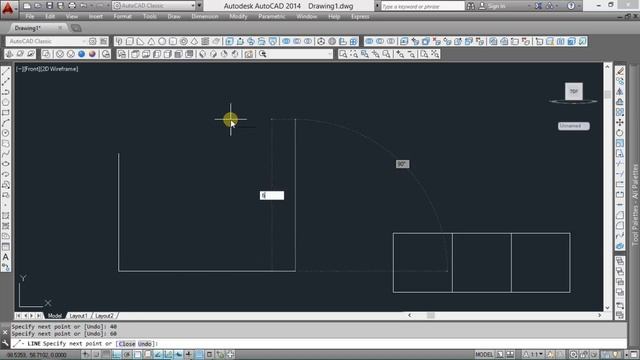The width and height of the screenshot is (640, 360).
Task: Open the Dimension menu
Action: click(205, 17)
